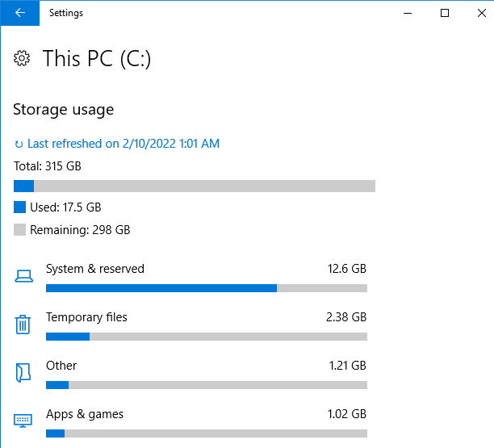The height and width of the screenshot is (448, 494).
Task: Go back using the arrow button
Action: pyautogui.click(x=20, y=13)
